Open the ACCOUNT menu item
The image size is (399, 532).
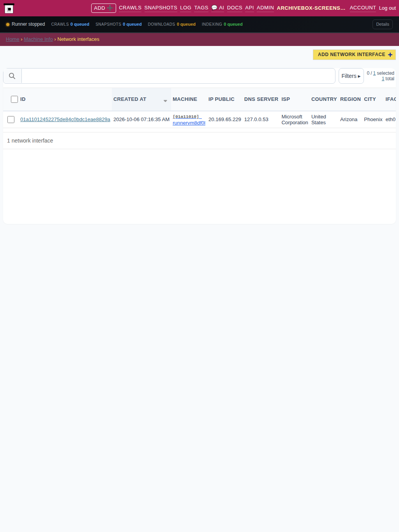pyautogui.click(x=363, y=8)
